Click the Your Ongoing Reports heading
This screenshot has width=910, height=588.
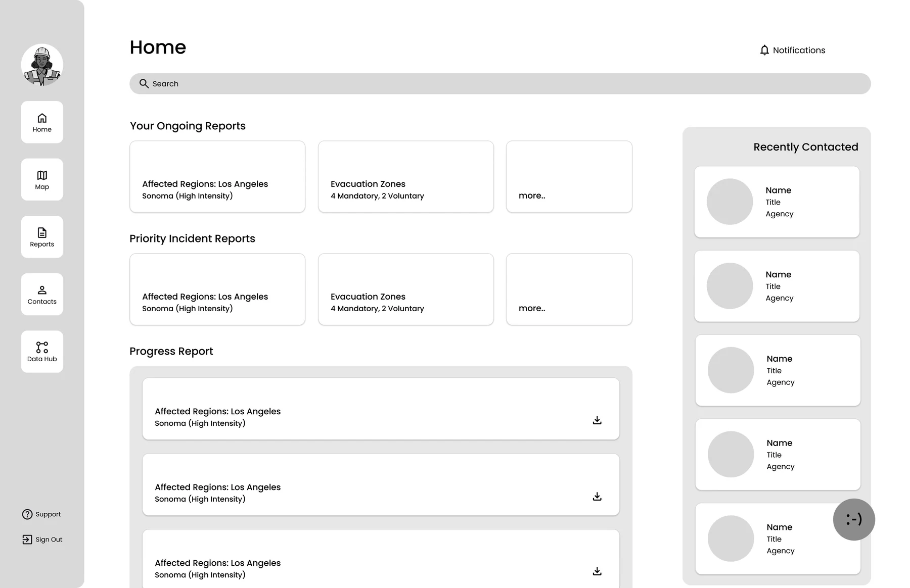click(188, 126)
